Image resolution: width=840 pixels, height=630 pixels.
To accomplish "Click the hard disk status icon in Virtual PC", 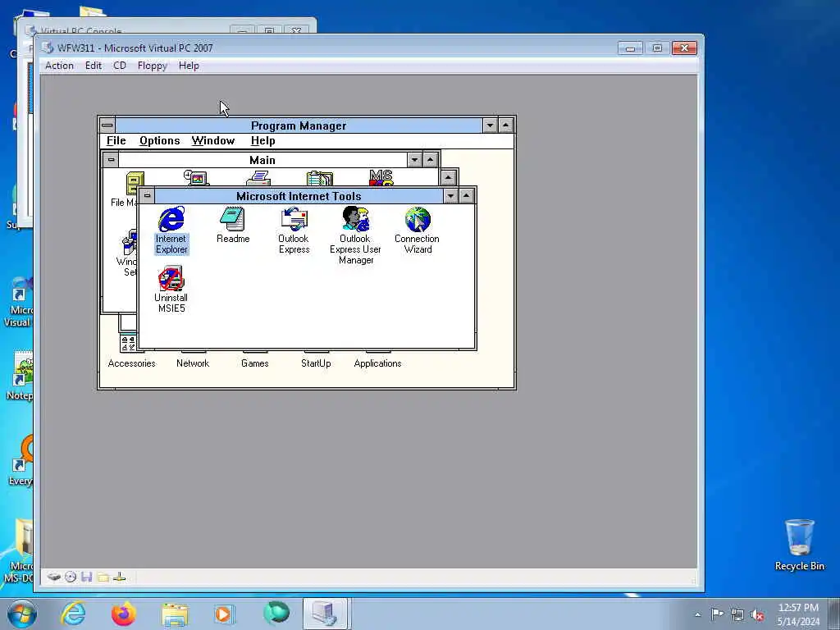I will coord(53,577).
